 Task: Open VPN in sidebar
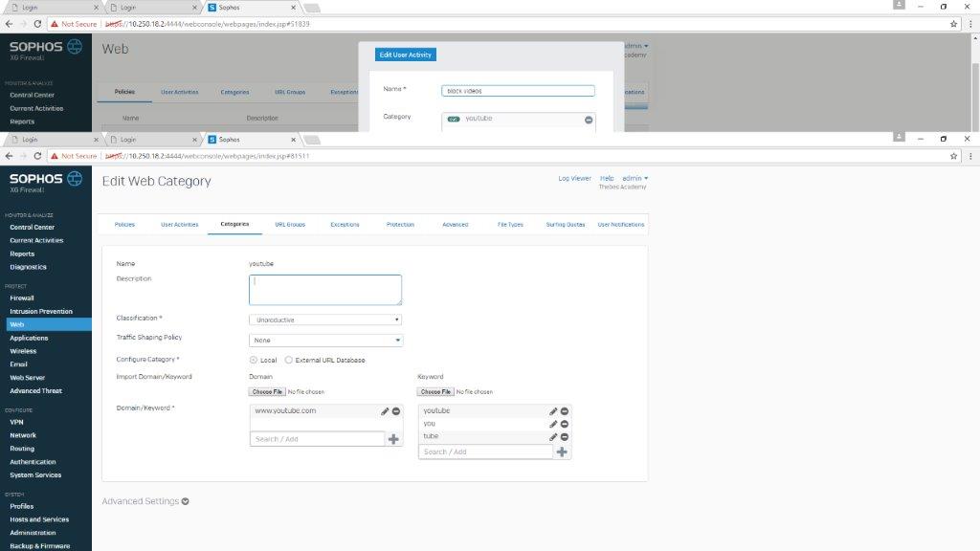point(17,422)
